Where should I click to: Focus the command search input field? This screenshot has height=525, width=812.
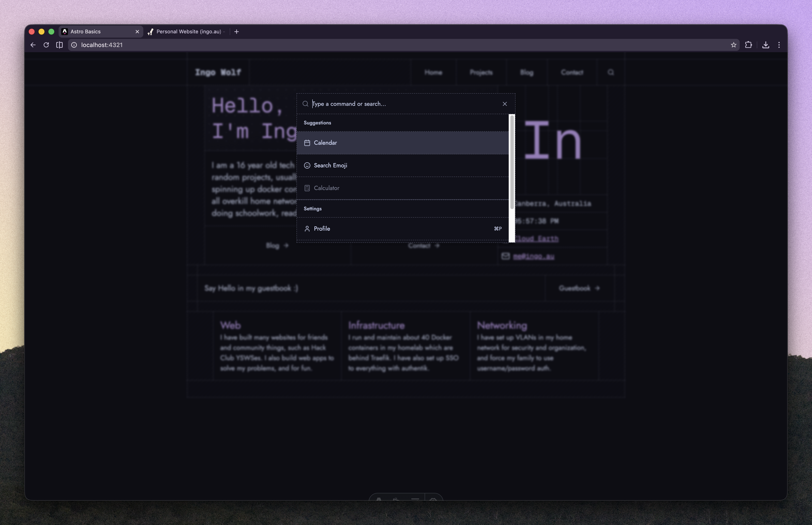point(402,104)
